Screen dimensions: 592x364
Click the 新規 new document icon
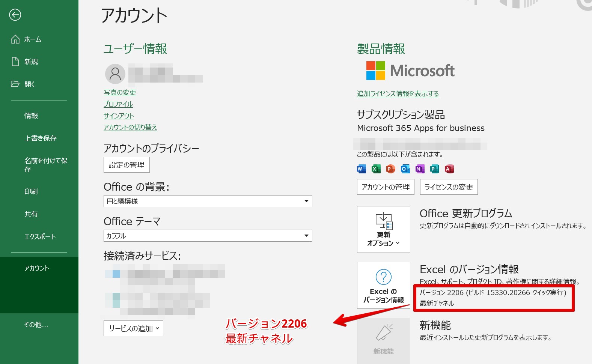tap(15, 62)
